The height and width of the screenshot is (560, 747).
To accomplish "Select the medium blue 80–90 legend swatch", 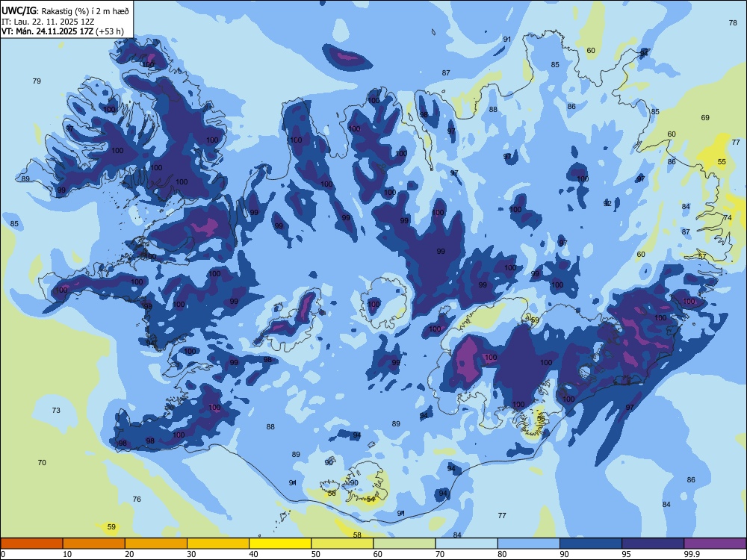I will click(x=529, y=544).
